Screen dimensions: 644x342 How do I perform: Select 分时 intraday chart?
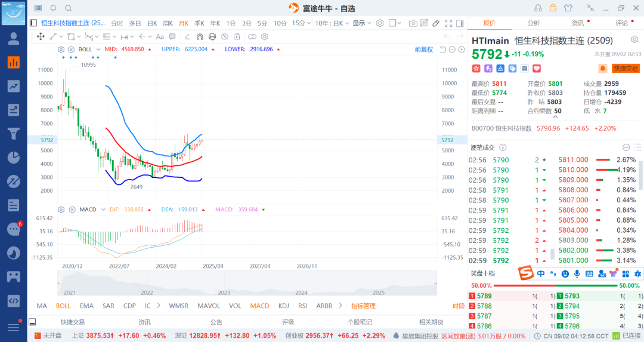(x=117, y=23)
